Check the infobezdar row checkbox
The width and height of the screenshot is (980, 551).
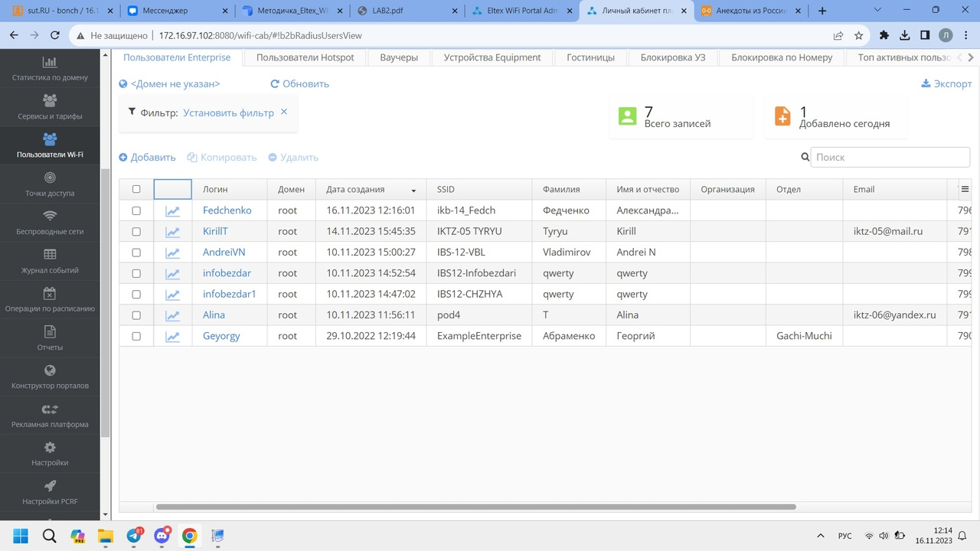(136, 273)
